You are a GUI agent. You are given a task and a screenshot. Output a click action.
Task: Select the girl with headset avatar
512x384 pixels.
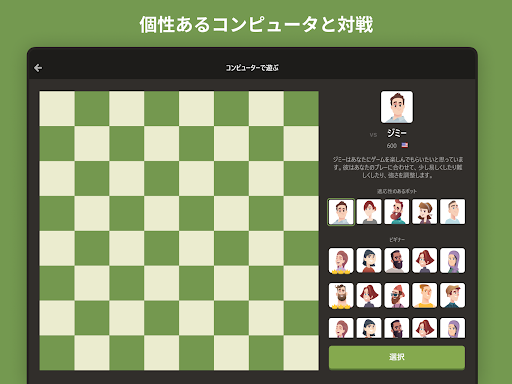[424, 212]
